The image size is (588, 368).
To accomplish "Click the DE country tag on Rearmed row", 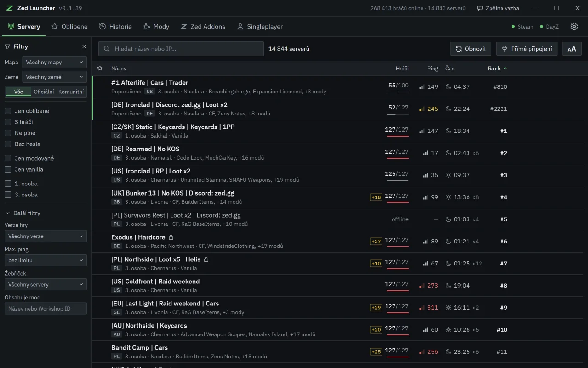I will tap(117, 158).
